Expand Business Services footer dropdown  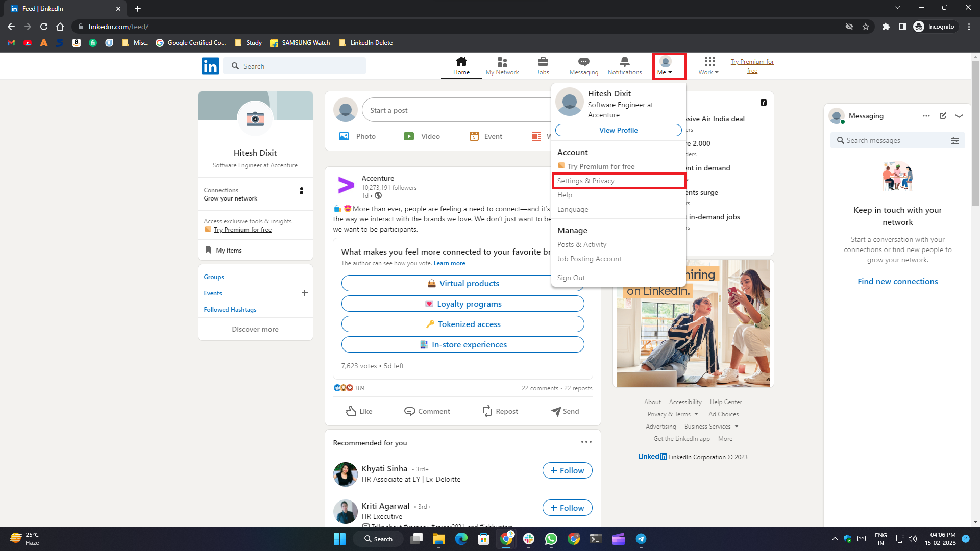[711, 427]
